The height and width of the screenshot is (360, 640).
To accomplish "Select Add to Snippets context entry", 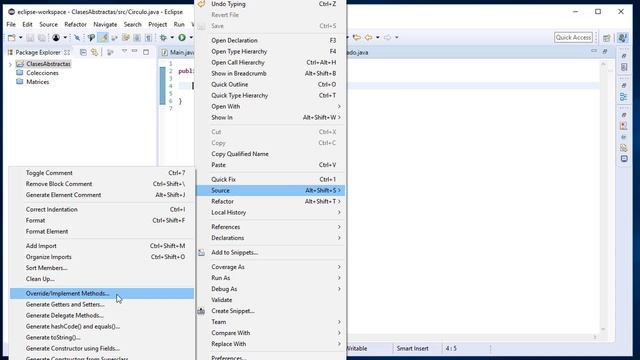I will coord(271,253).
